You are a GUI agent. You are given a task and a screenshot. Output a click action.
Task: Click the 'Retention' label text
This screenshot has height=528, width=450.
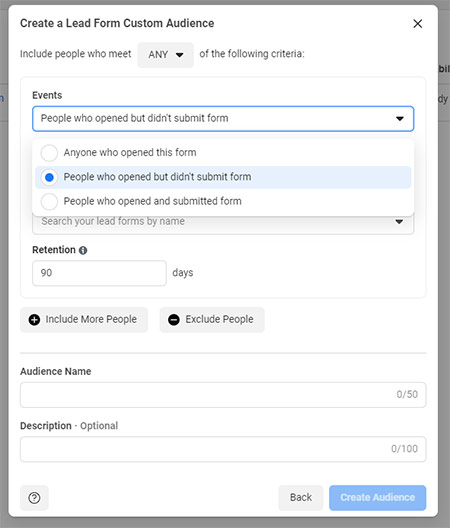54,250
